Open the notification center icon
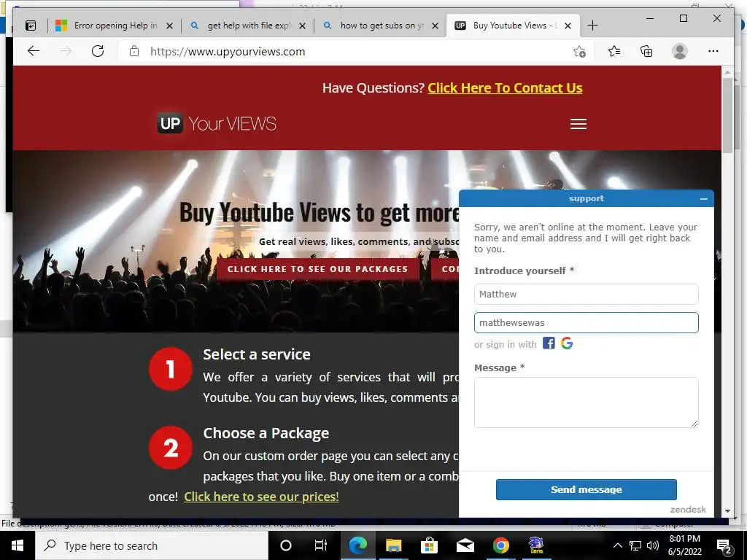This screenshot has height=560, width=747. click(724, 546)
